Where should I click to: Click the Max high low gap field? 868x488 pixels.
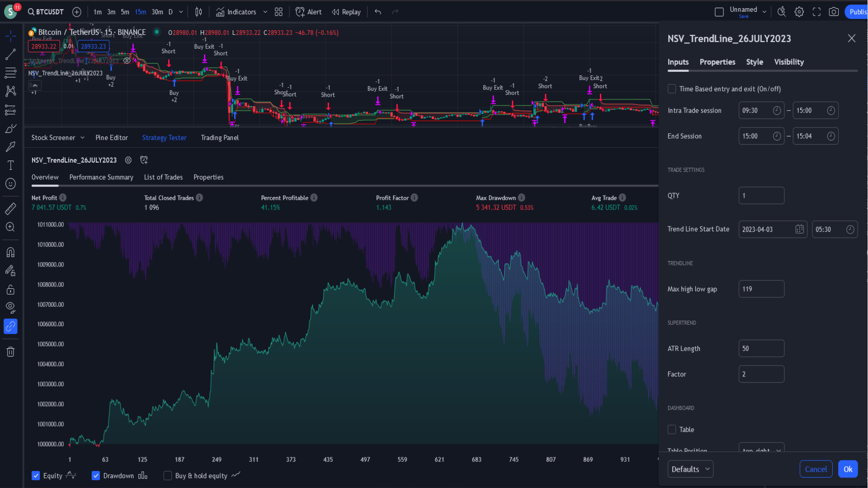[x=761, y=289]
